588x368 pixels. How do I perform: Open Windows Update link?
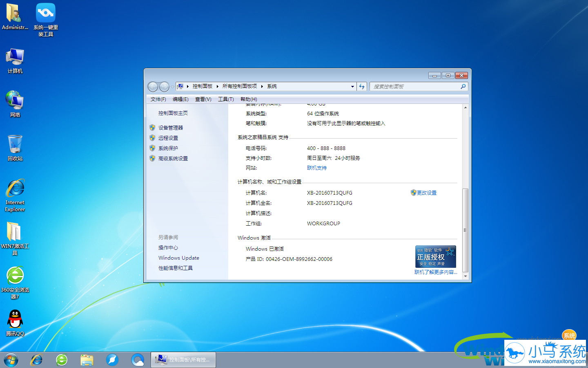[179, 258]
